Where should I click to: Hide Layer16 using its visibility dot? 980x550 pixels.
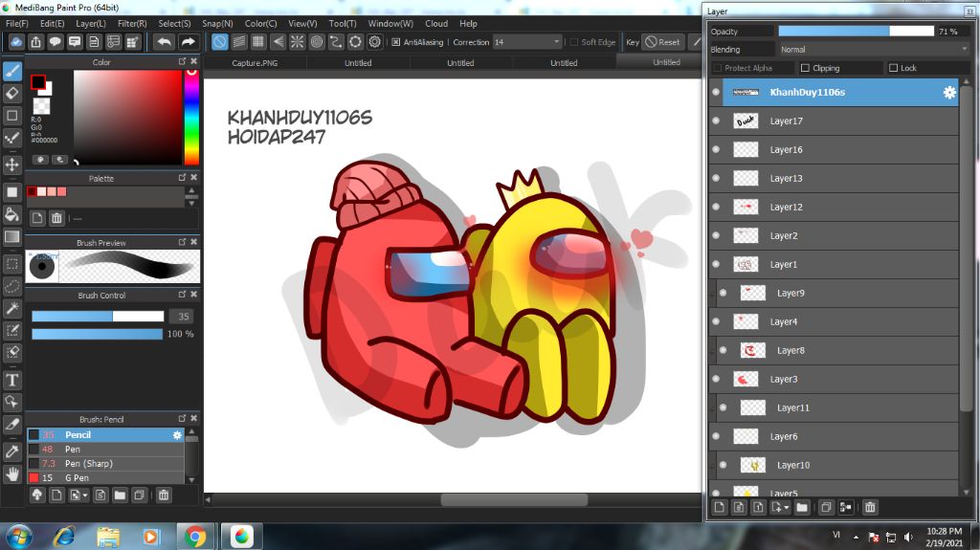tap(716, 149)
